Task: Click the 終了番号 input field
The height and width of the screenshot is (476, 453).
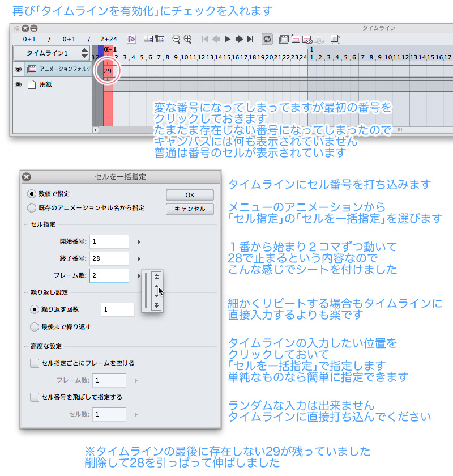Action: 109,258
